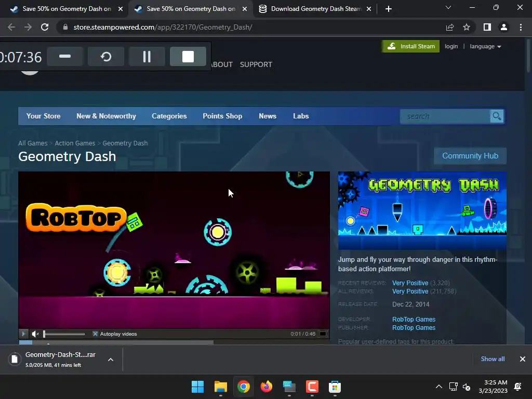
Task: Open the tab search dropdown arrow
Action: (x=448, y=7)
